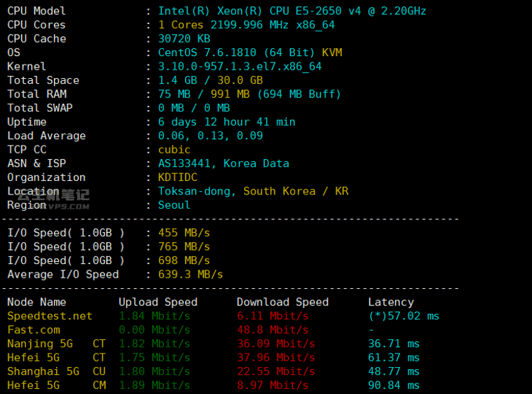This screenshot has height=394, width=532.
Task: Click the Average I/O Speed label
Action: (x=63, y=275)
